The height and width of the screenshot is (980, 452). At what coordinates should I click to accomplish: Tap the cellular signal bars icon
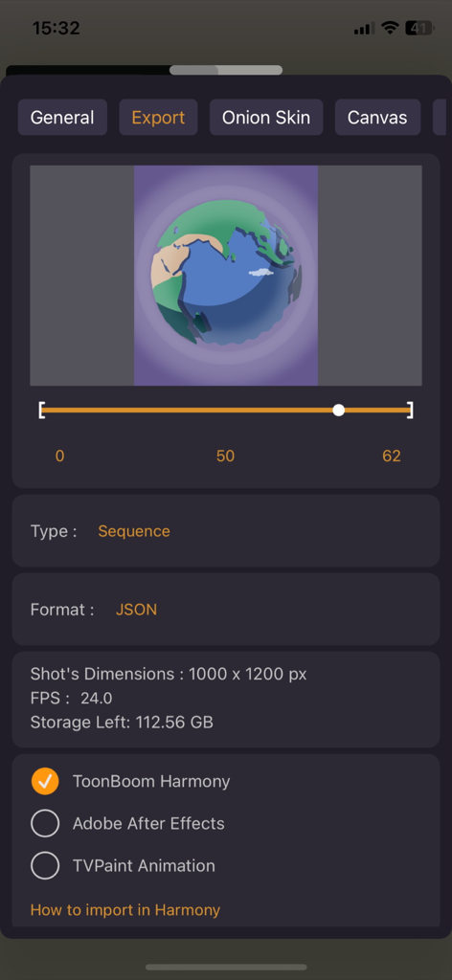tap(364, 28)
